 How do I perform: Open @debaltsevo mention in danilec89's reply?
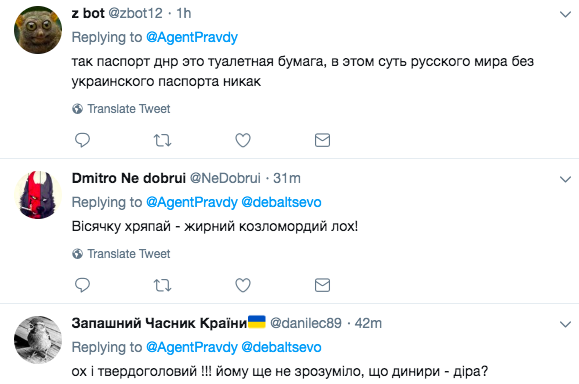click(x=281, y=347)
